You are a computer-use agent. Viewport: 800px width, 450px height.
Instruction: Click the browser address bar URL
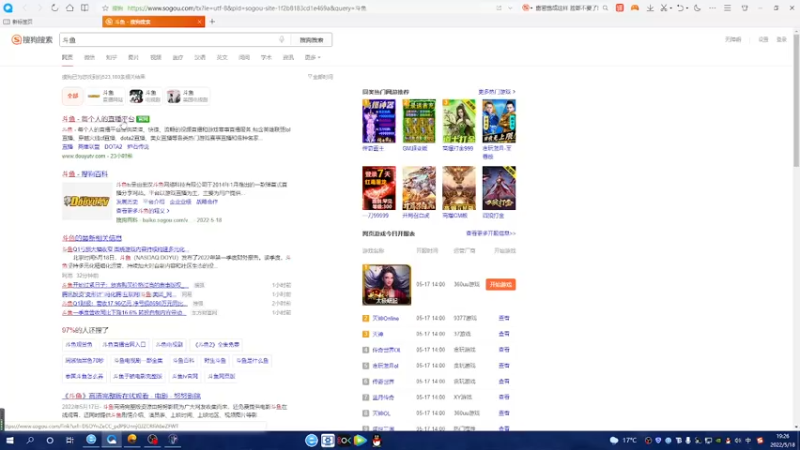coord(247,8)
